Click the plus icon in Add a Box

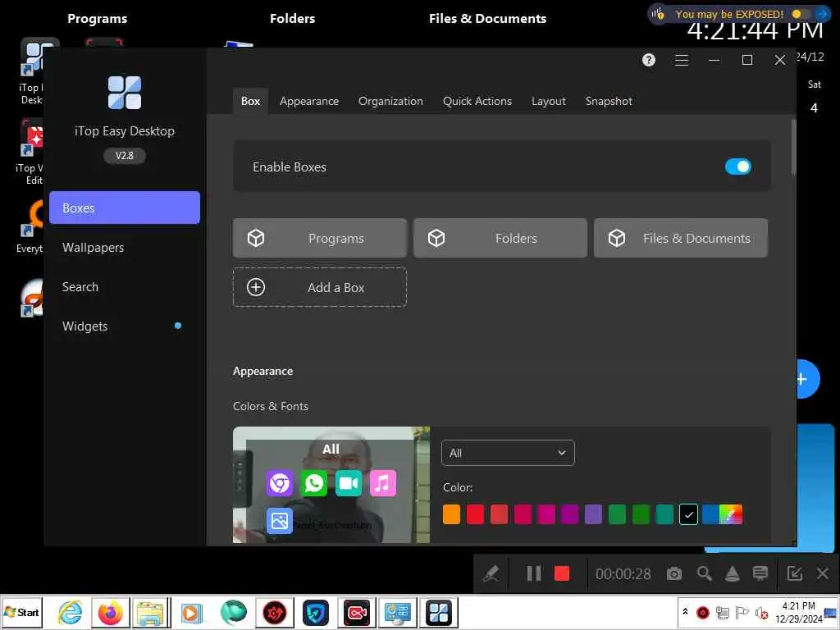pos(256,287)
